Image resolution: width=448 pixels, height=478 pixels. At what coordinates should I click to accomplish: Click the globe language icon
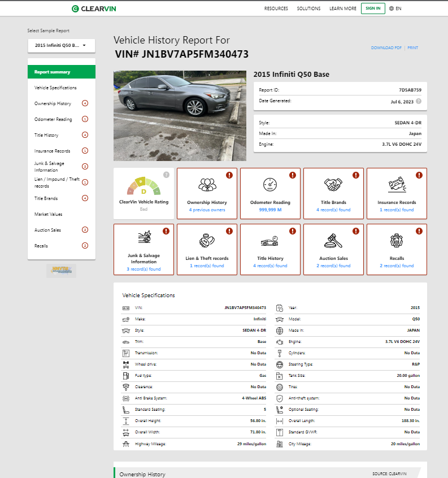[392, 8]
